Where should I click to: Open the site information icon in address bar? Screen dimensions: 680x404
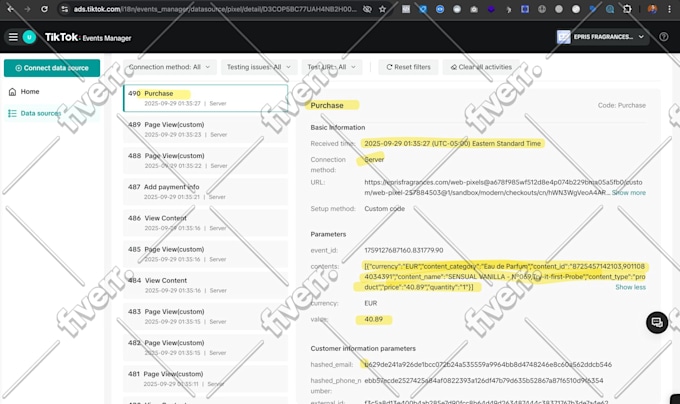[65, 9]
